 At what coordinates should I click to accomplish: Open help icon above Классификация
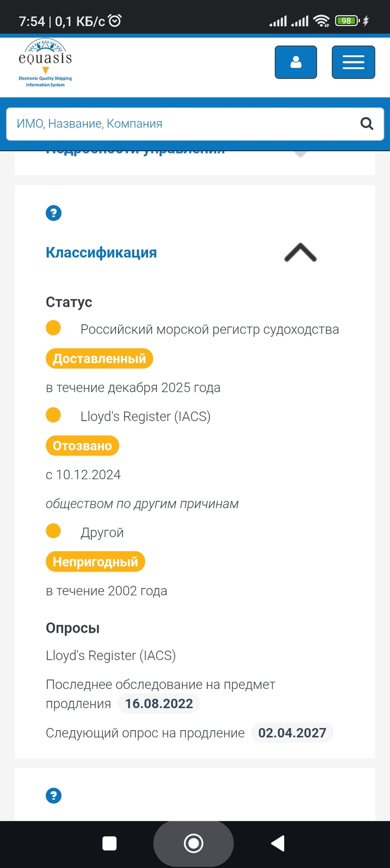[53, 213]
